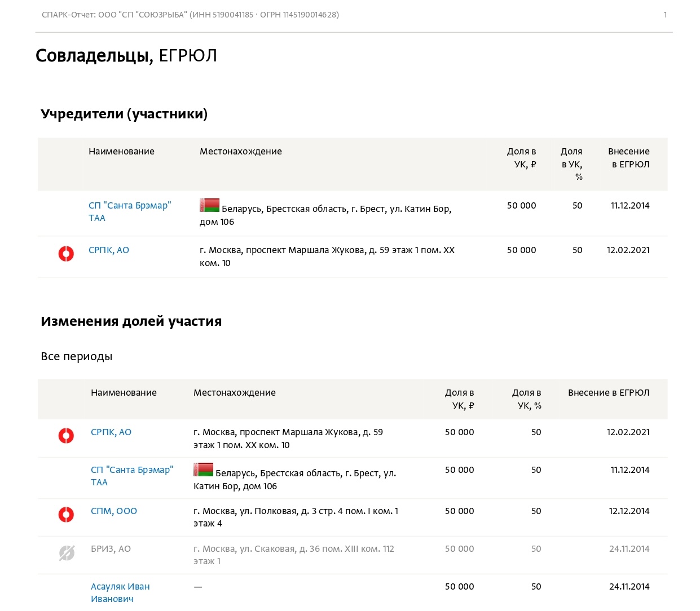Open the СПМ, ООО company link
The image size is (700, 611).
(x=114, y=511)
